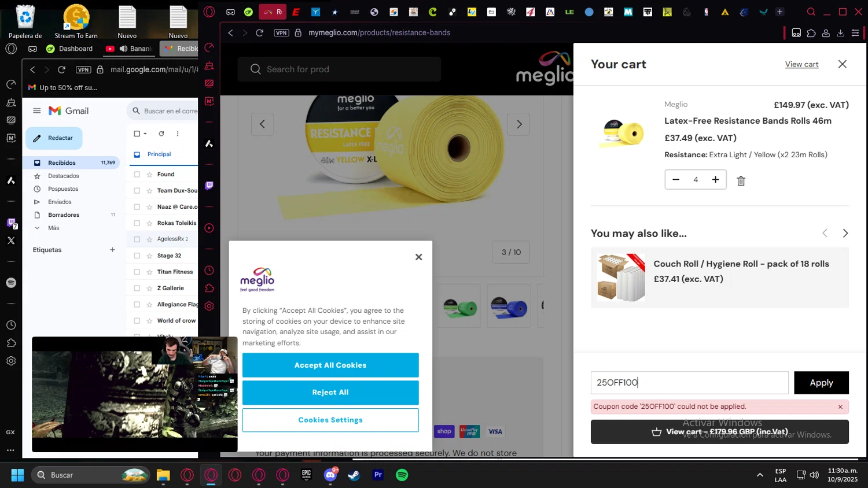This screenshot has width=868, height=488.
Task: Select the green band thumbnail
Action: click(x=459, y=306)
